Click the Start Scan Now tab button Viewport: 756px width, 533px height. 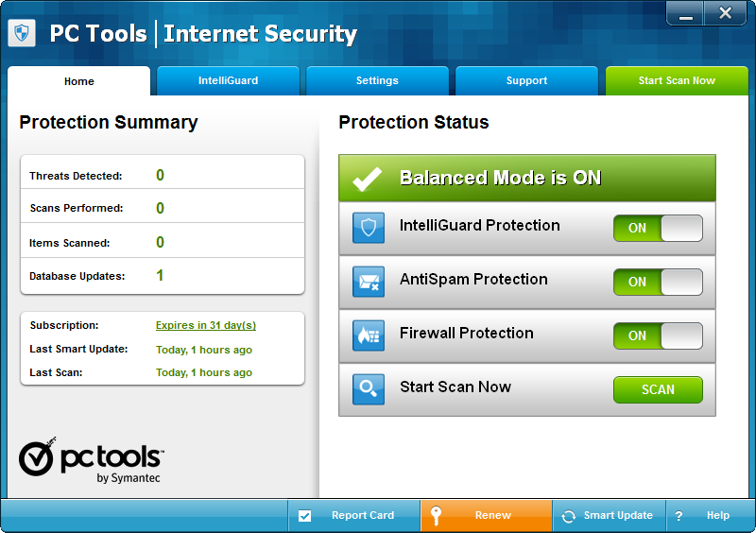tap(677, 81)
